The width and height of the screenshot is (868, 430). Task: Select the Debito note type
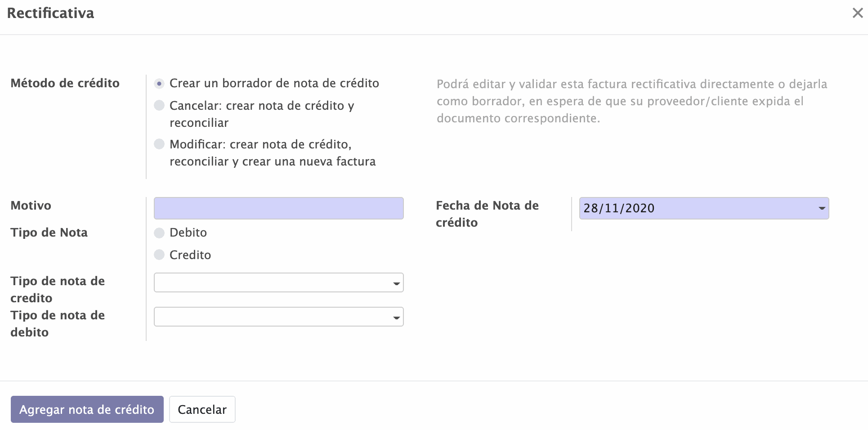coord(159,233)
